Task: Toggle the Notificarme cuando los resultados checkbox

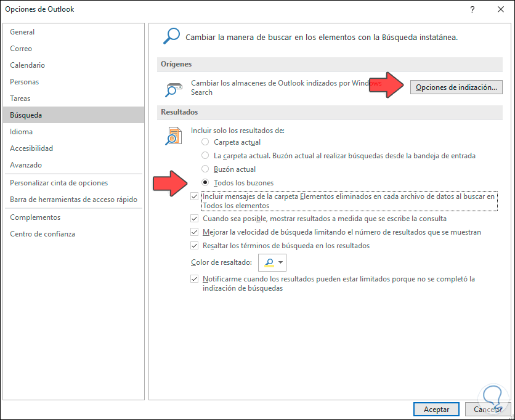Action: coord(195,278)
